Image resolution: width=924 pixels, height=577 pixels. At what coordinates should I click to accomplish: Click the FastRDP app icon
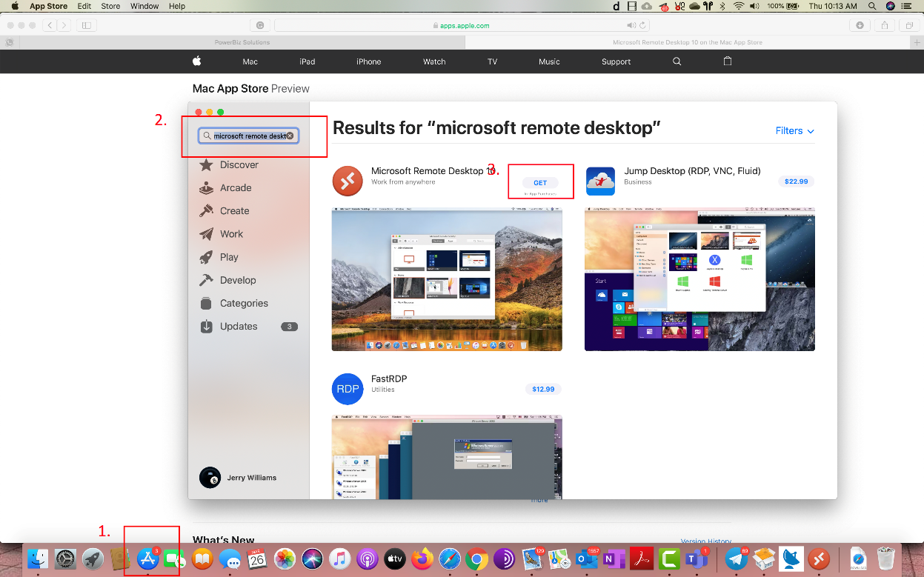coord(348,389)
